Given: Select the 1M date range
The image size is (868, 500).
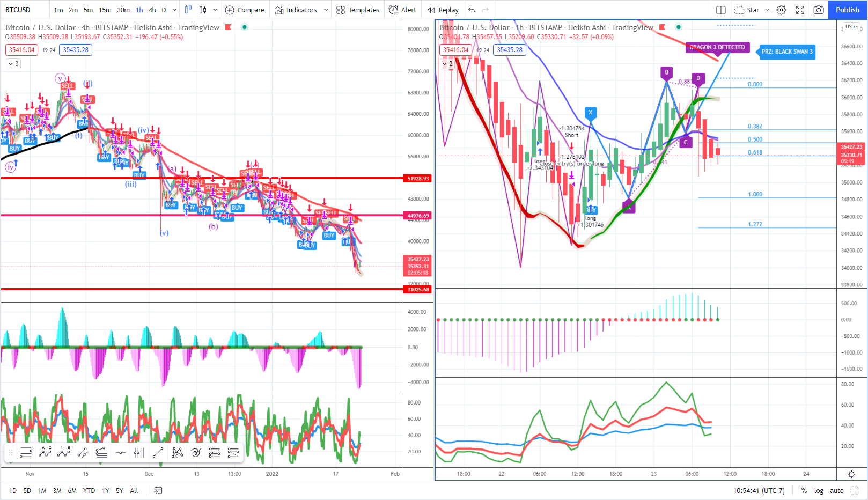Looking at the screenshot, I should tap(42, 490).
